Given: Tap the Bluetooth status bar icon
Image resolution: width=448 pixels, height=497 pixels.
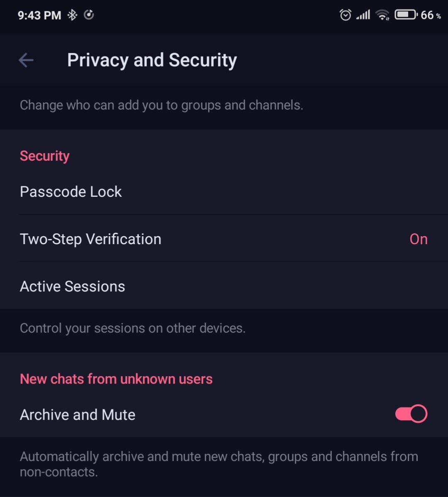Looking at the screenshot, I should pos(73,15).
